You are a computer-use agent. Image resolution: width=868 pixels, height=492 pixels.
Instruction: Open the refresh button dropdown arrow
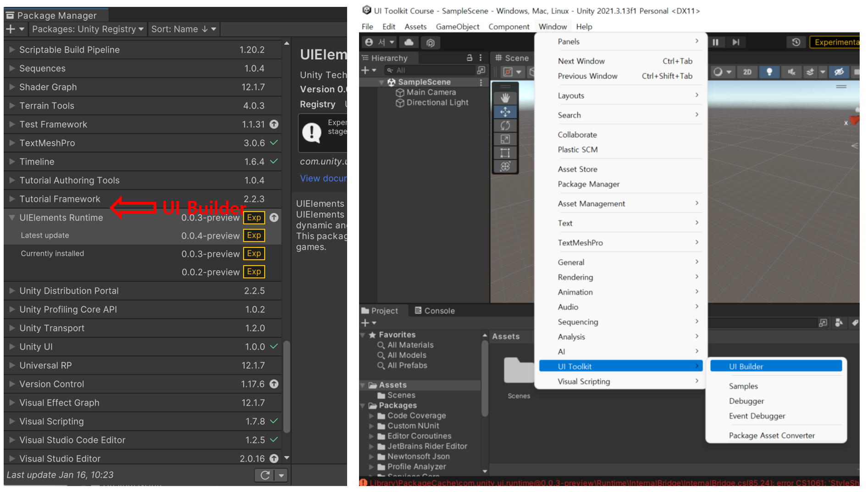click(x=282, y=475)
